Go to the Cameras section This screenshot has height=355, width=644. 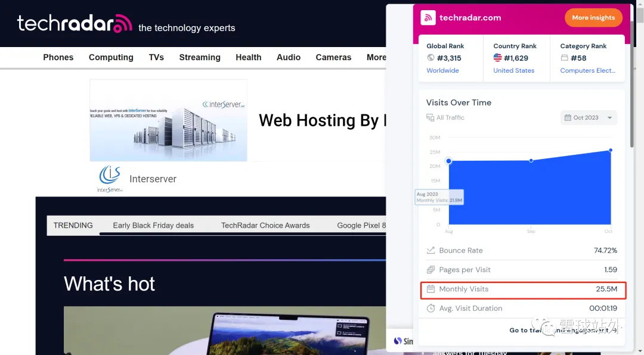[333, 57]
